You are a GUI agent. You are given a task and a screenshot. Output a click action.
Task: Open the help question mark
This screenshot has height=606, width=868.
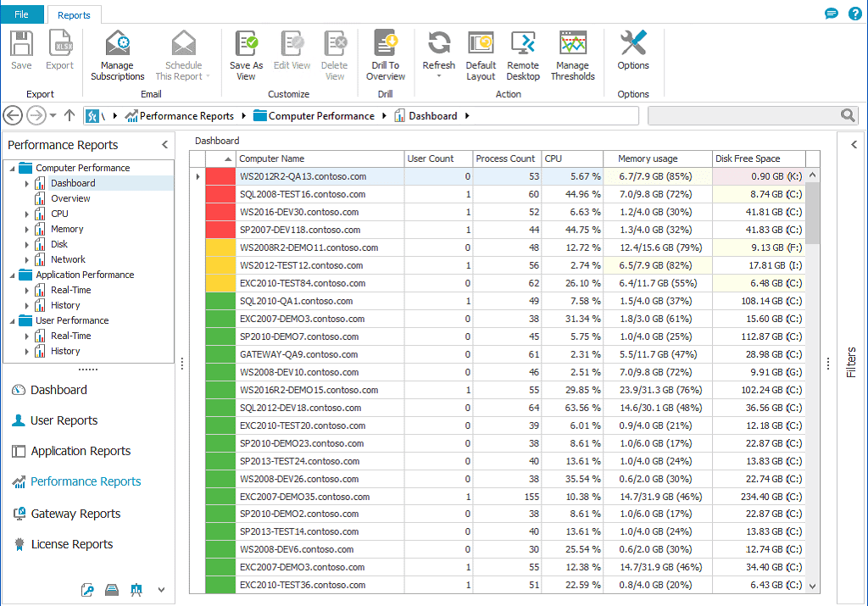click(x=854, y=14)
